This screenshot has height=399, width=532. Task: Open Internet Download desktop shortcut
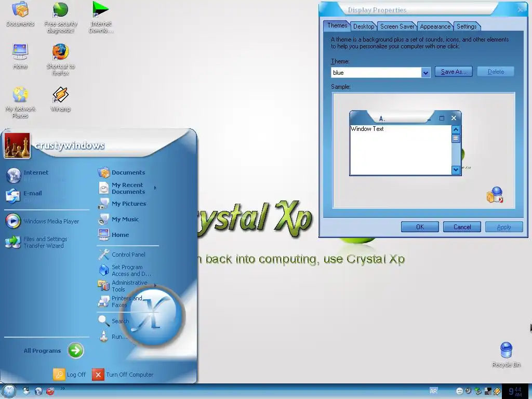tap(101, 17)
